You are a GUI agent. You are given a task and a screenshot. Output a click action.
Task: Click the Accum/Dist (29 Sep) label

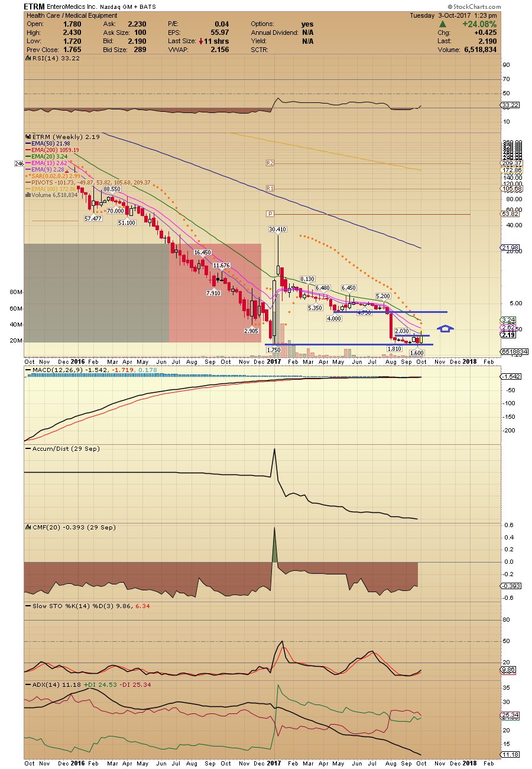[x=64, y=449]
